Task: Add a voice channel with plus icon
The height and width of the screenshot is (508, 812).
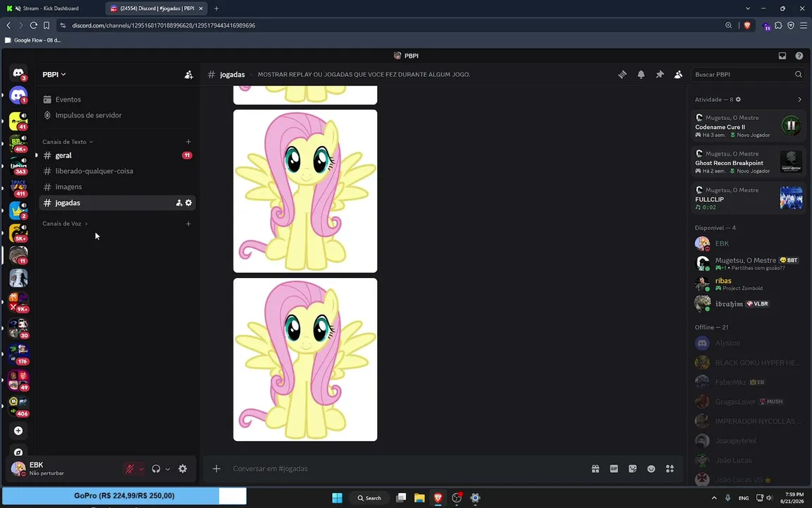Action: (188, 224)
